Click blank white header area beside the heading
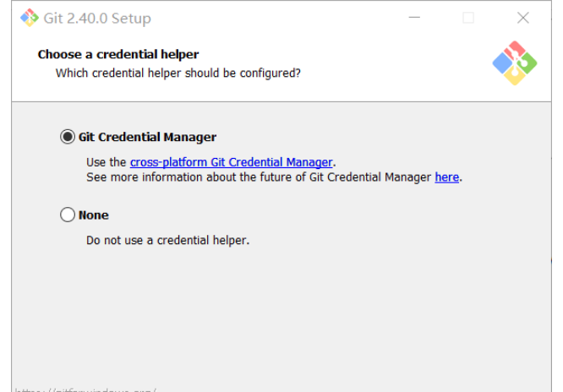Screen dimensions: 563x392 click(355, 59)
